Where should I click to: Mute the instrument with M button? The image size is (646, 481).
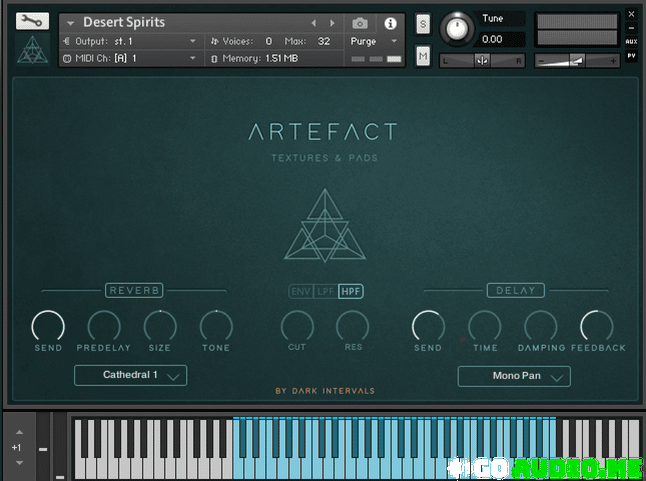[423, 55]
